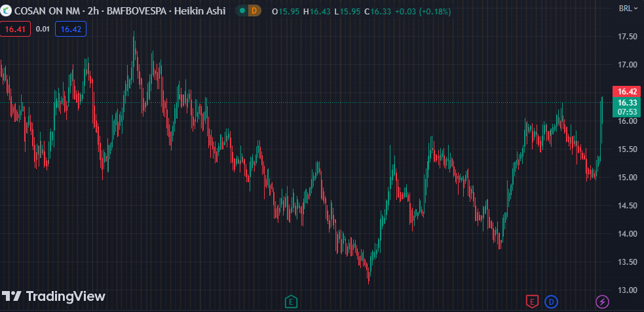Click the O15.95 open value
644x312 pixels.
(x=286, y=12)
